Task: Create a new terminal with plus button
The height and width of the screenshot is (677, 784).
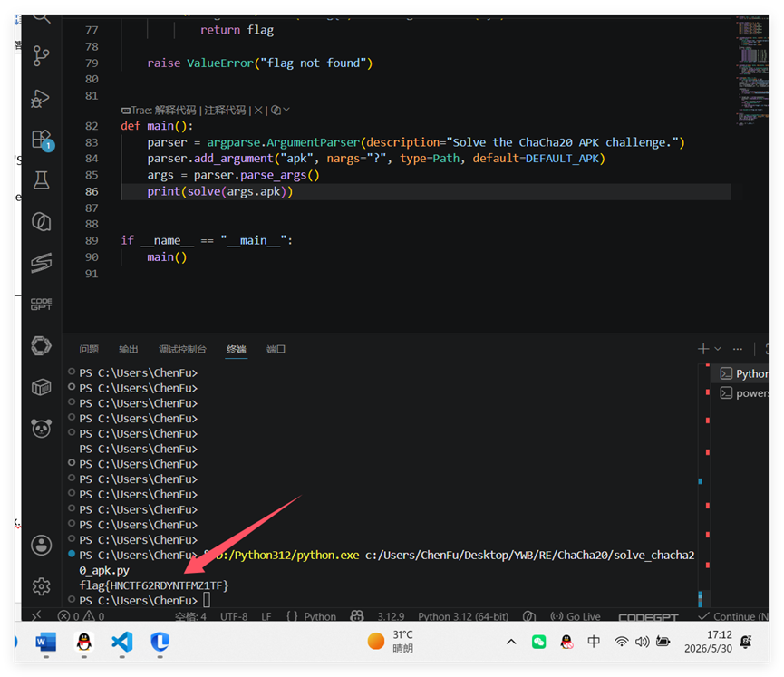Action: (703, 349)
